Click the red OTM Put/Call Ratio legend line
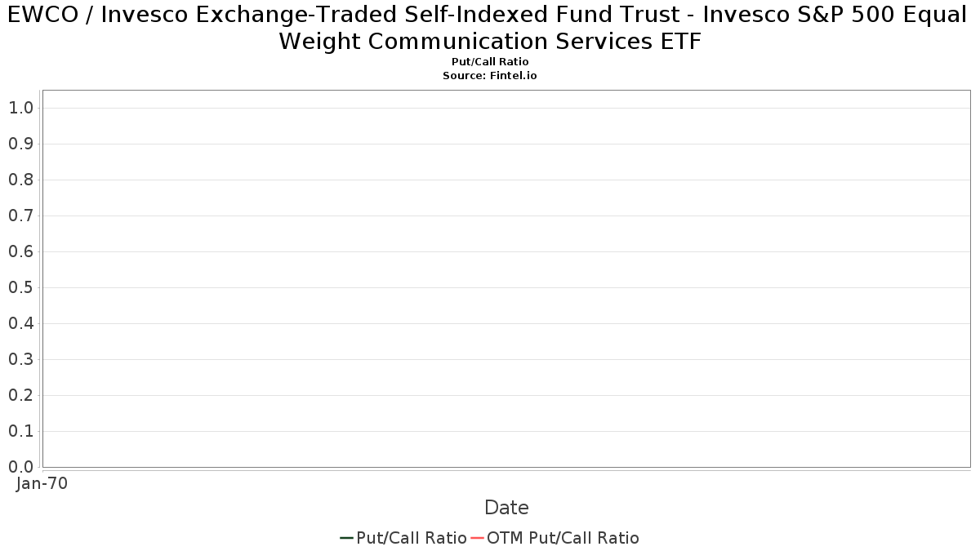Image resolution: width=980 pixels, height=551 pixels. (x=478, y=538)
